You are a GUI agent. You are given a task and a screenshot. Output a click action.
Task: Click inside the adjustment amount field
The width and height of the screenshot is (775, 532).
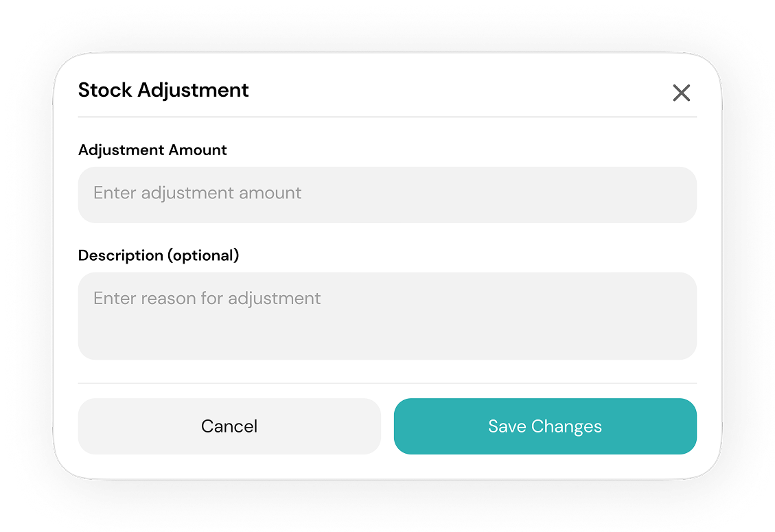[387, 194]
